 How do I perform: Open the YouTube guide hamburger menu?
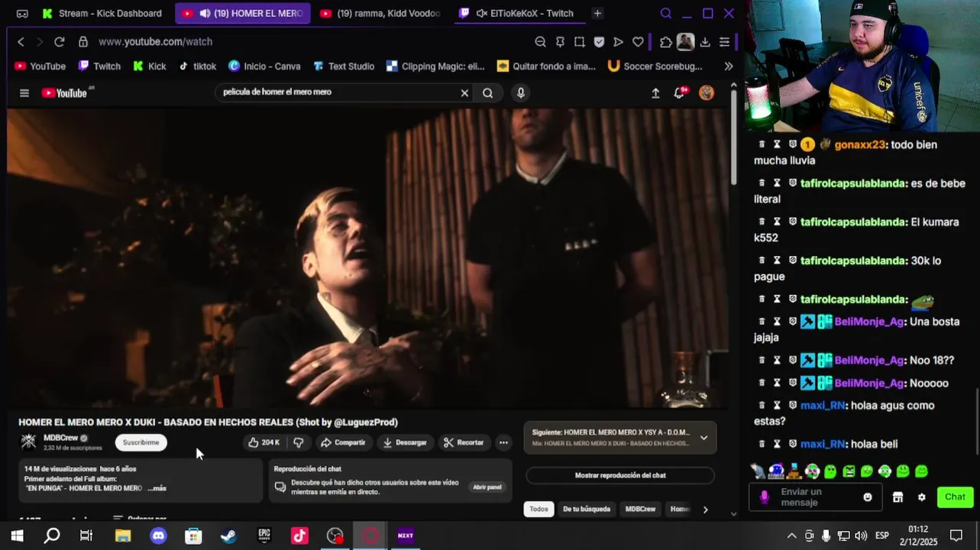[24, 93]
